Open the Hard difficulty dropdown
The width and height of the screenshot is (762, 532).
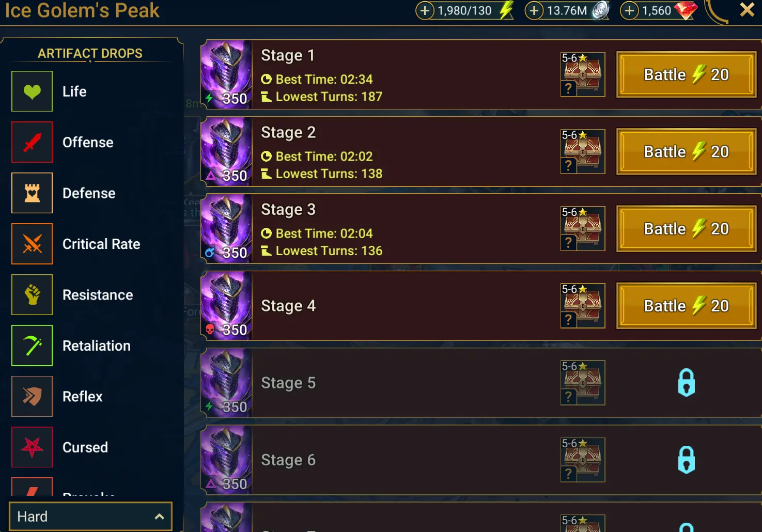point(90,517)
